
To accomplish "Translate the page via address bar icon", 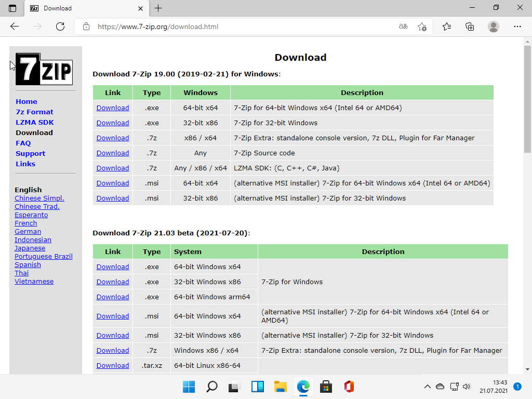I will pyautogui.click(x=403, y=26).
